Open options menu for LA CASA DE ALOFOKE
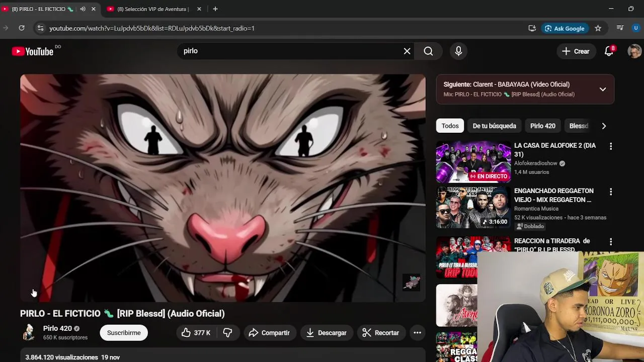The height and width of the screenshot is (362, 644). click(x=611, y=146)
